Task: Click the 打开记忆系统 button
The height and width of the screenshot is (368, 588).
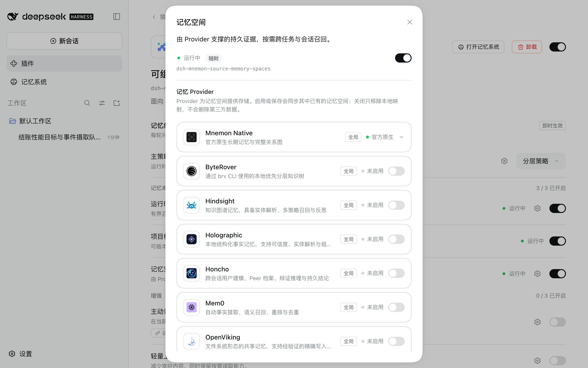Action: pos(478,47)
